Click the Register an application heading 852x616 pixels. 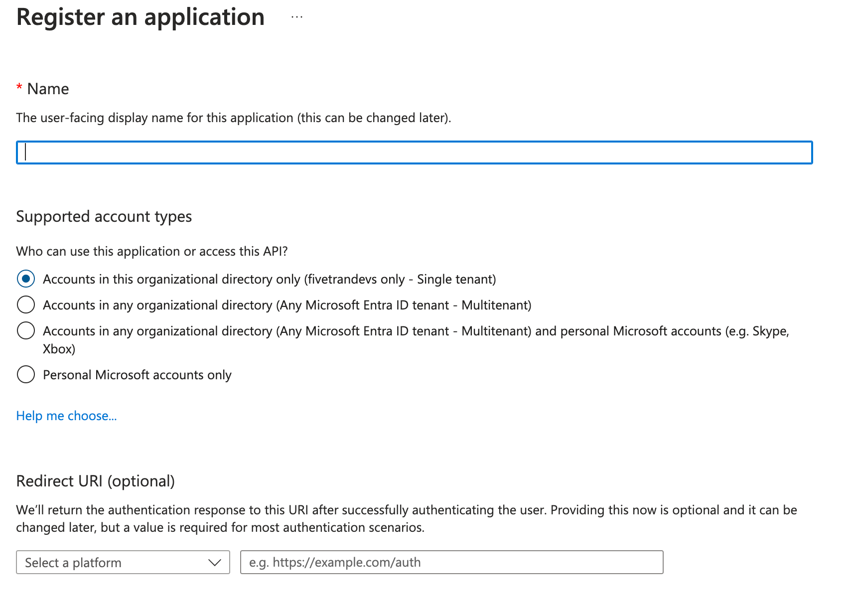pyautogui.click(x=141, y=17)
